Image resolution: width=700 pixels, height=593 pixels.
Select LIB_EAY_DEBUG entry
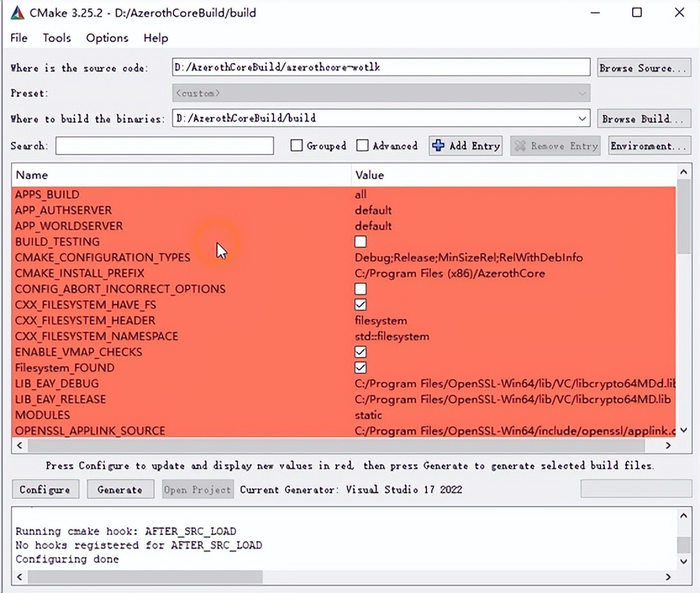(x=57, y=384)
